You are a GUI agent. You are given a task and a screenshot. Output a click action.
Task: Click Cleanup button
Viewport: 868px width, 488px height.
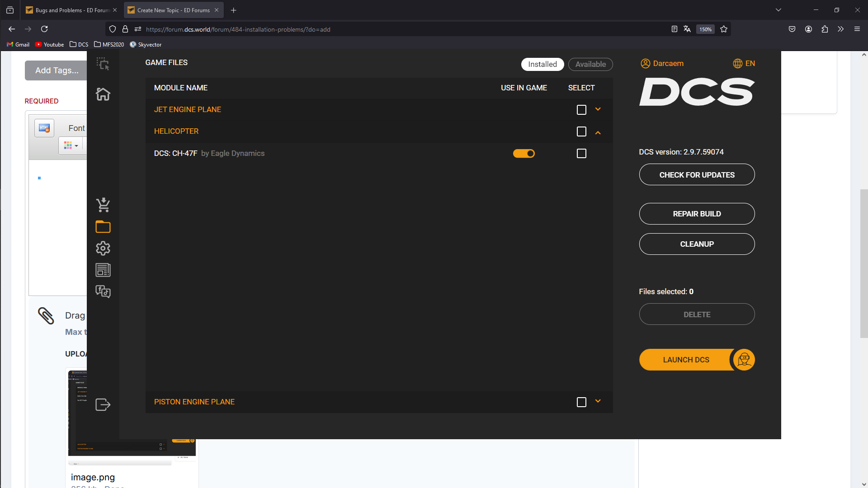pyautogui.click(x=697, y=244)
